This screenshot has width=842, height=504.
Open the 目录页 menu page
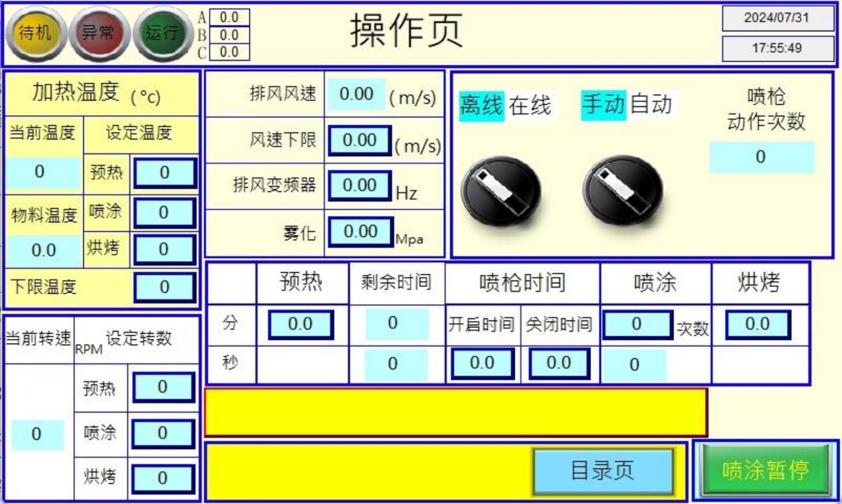click(x=603, y=470)
